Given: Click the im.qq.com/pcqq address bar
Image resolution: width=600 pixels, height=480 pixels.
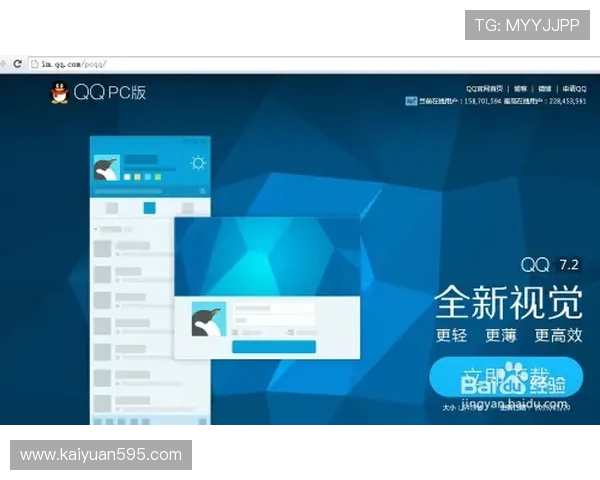Looking at the screenshot, I should tap(314, 64).
